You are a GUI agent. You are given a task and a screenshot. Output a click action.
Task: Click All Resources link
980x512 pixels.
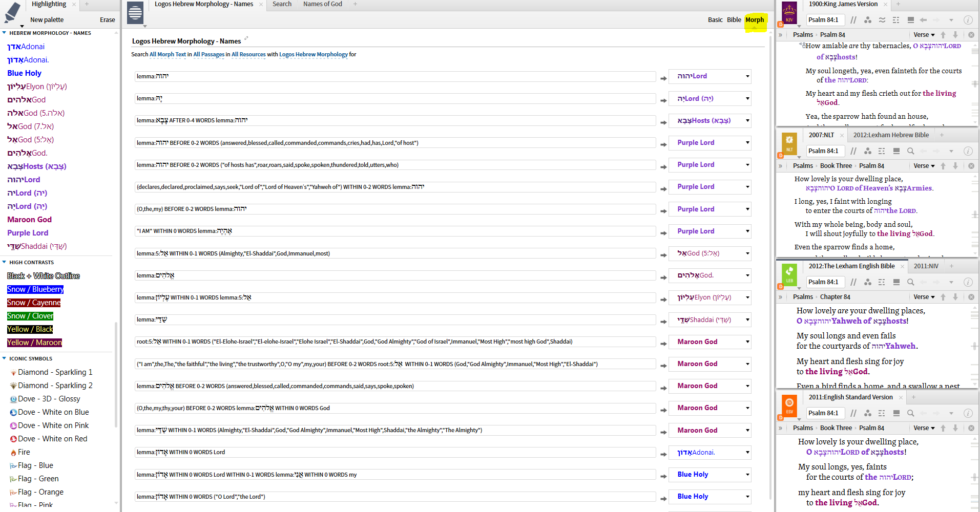tap(248, 54)
